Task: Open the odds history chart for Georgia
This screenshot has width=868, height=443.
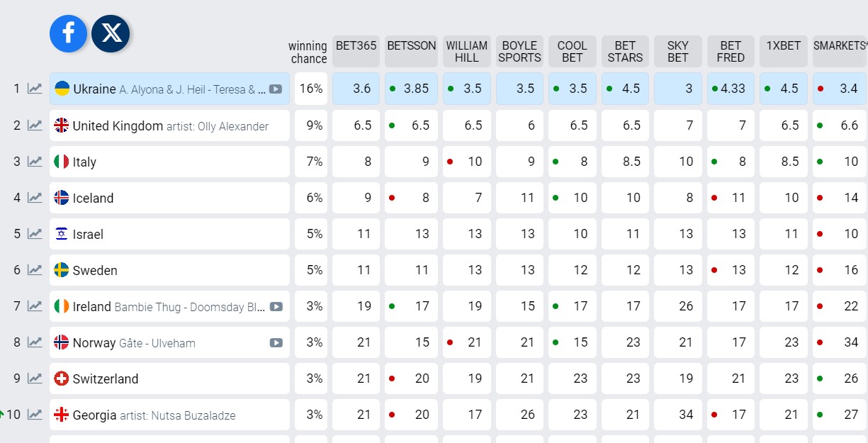Action: (x=34, y=415)
